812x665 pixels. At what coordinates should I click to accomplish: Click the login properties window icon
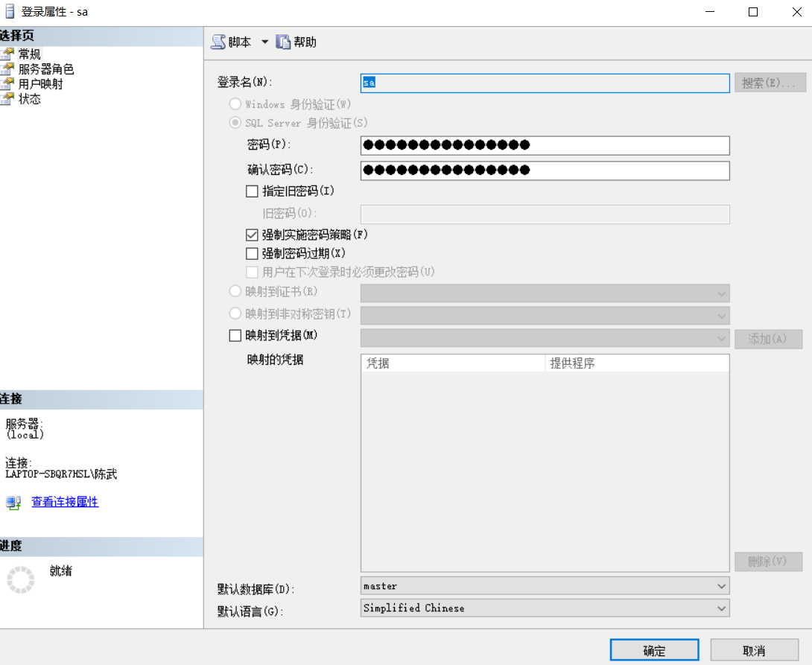pos(10,11)
